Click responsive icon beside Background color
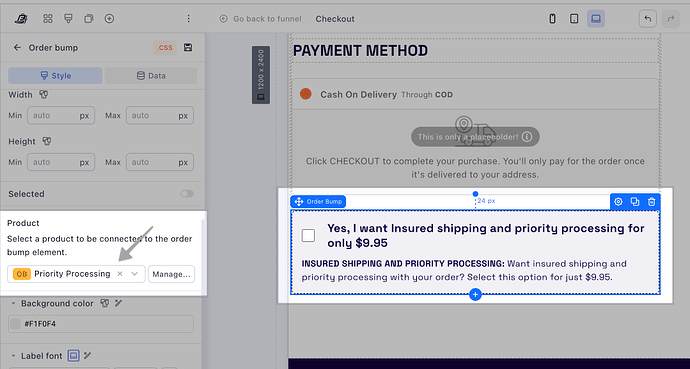This screenshot has width=690, height=369. coord(104,303)
